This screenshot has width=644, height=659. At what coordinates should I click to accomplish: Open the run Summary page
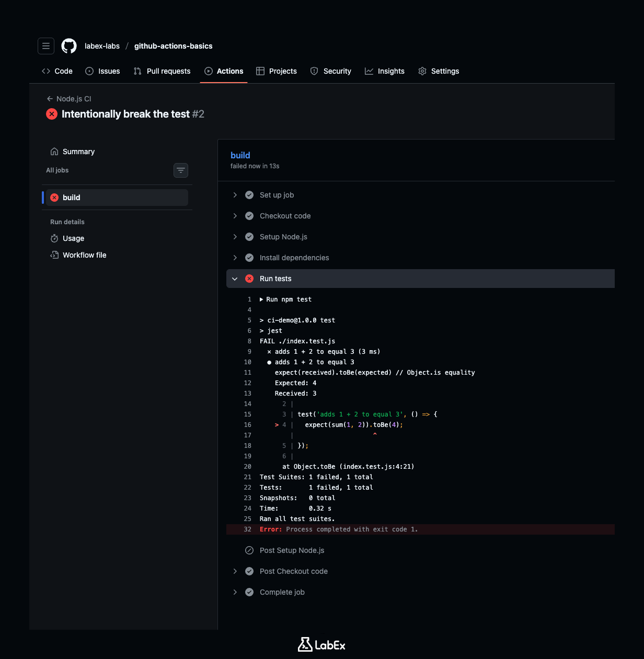(x=73, y=152)
